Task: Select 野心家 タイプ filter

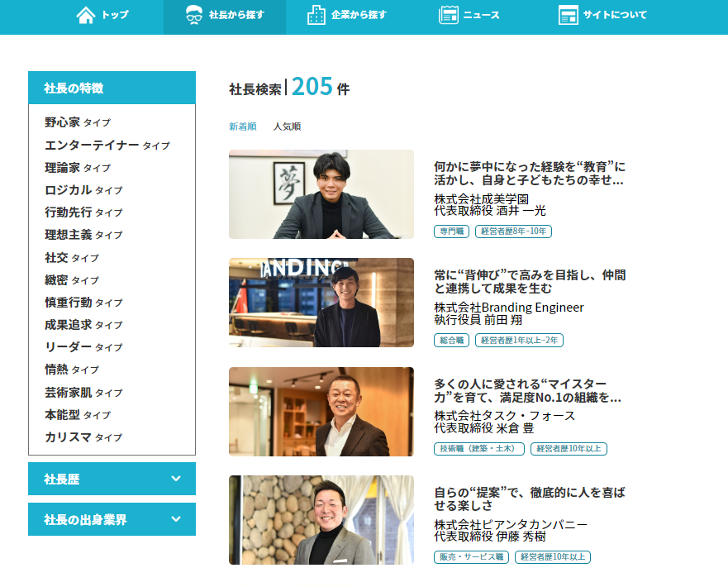Action: click(78, 122)
